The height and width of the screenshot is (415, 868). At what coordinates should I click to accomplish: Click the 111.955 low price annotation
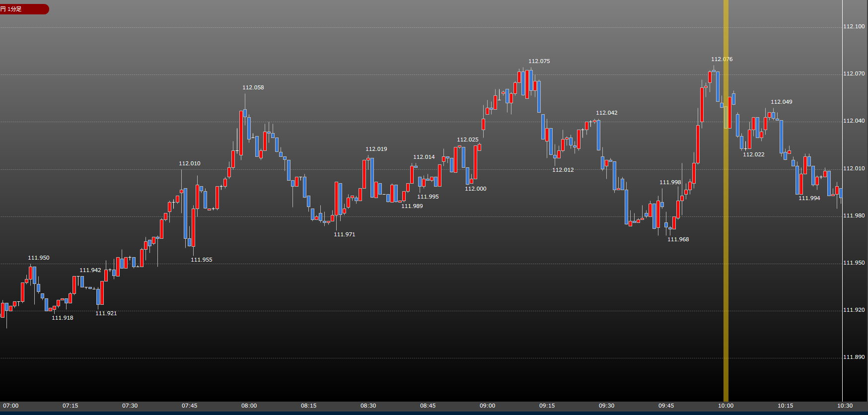pyautogui.click(x=202, y=260)
